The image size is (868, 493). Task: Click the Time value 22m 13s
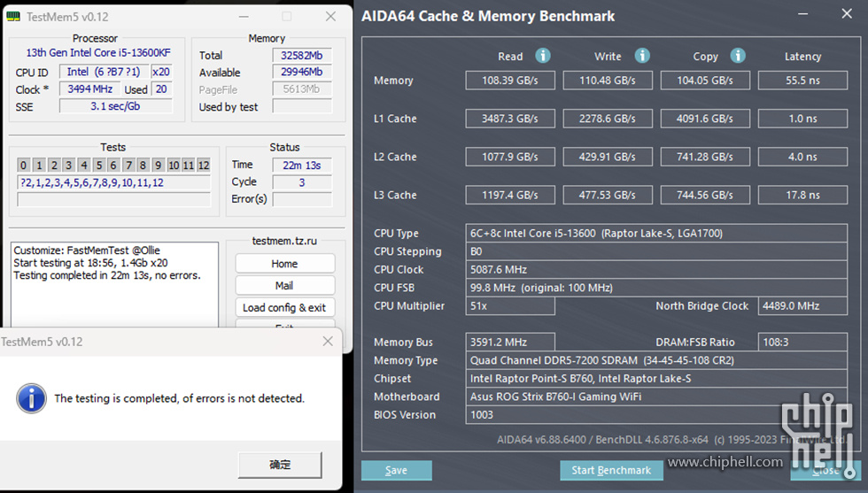point(302,165)
